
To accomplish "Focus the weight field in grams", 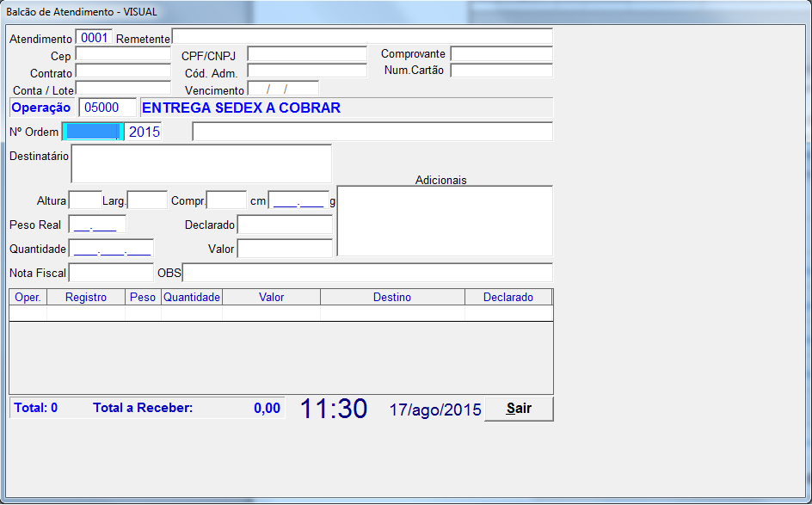I will point(298,200).
